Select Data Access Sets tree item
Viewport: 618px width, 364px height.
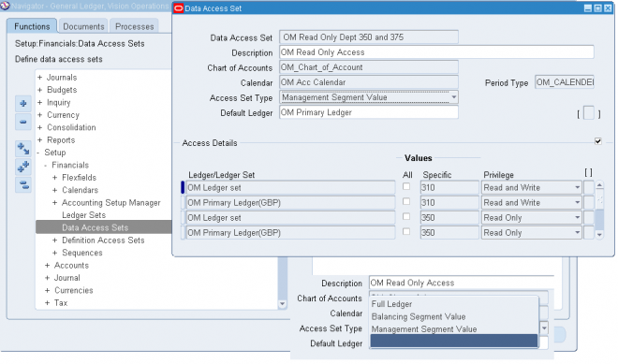95,227
